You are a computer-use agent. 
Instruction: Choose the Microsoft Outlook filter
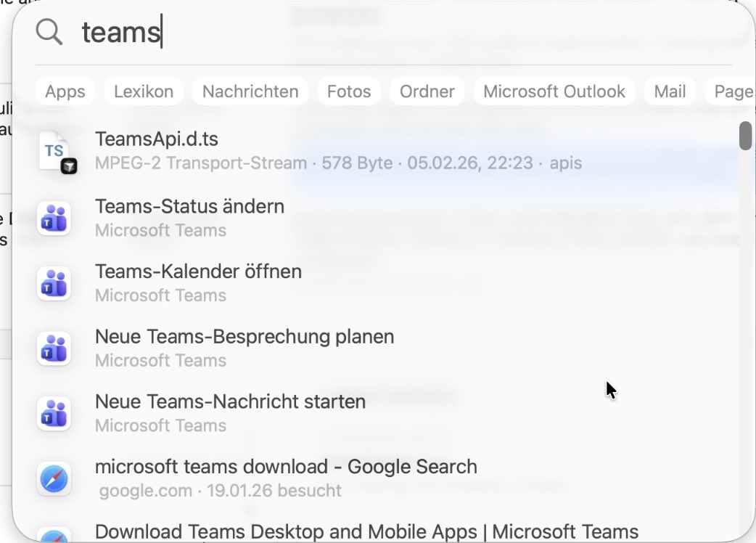[x=554, y=91]
